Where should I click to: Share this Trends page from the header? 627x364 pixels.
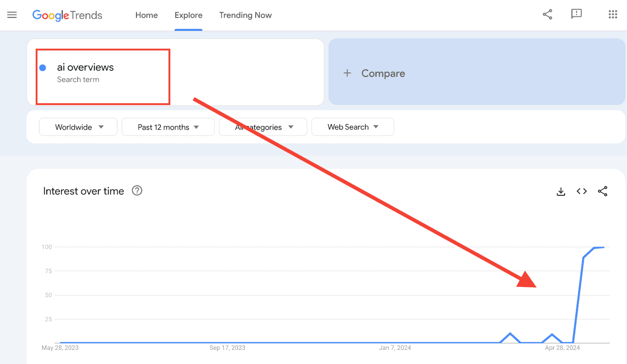pos(547,14)
